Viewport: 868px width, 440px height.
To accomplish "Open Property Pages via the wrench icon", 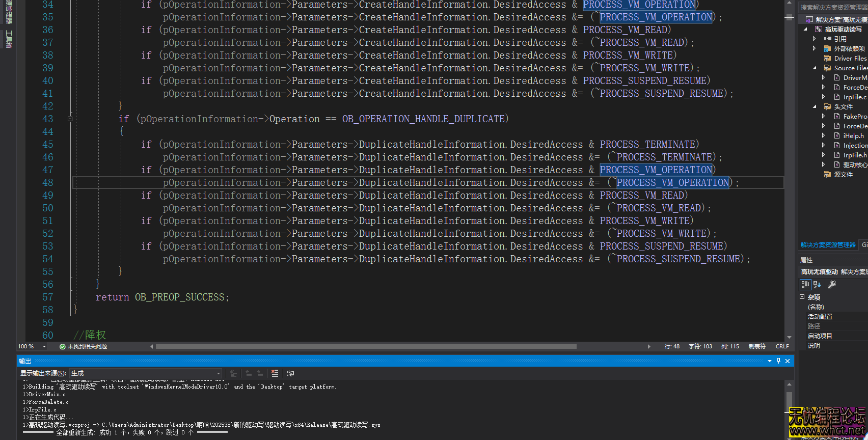I will (832, 285).
